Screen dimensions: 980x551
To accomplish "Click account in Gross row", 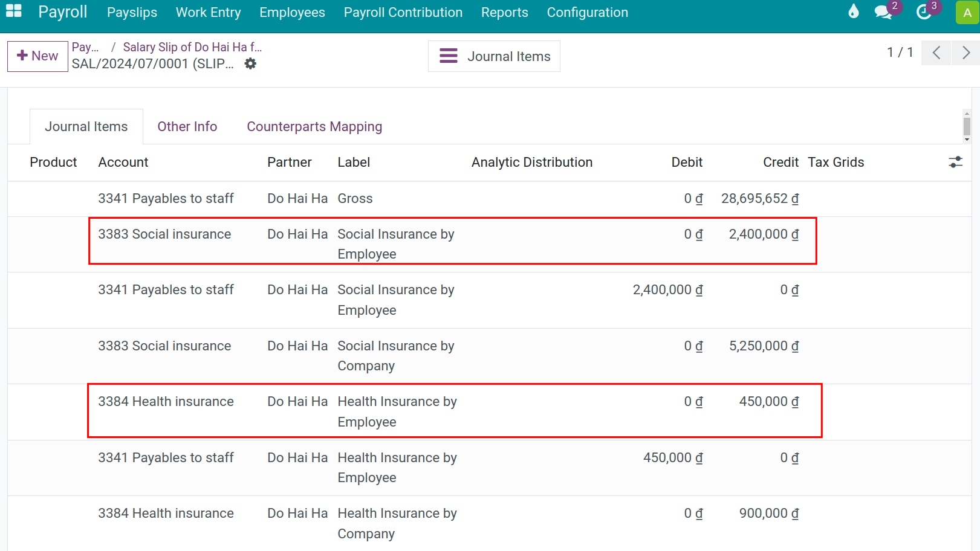I will pos(166,198).
